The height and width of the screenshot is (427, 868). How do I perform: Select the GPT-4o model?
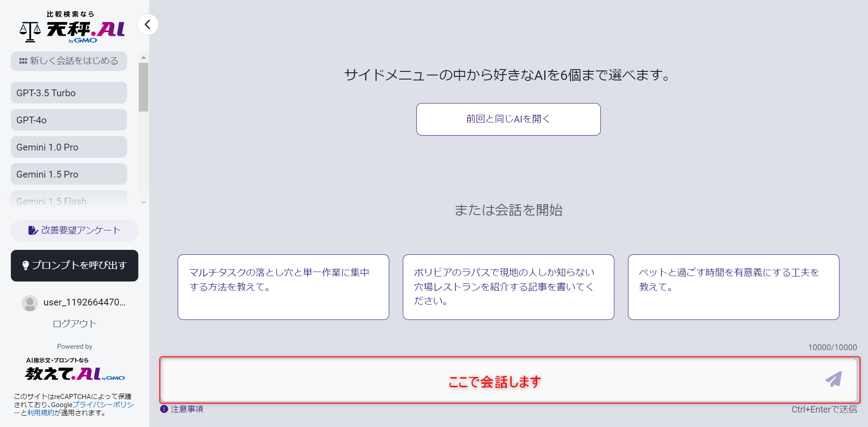(x=69, y=120)
